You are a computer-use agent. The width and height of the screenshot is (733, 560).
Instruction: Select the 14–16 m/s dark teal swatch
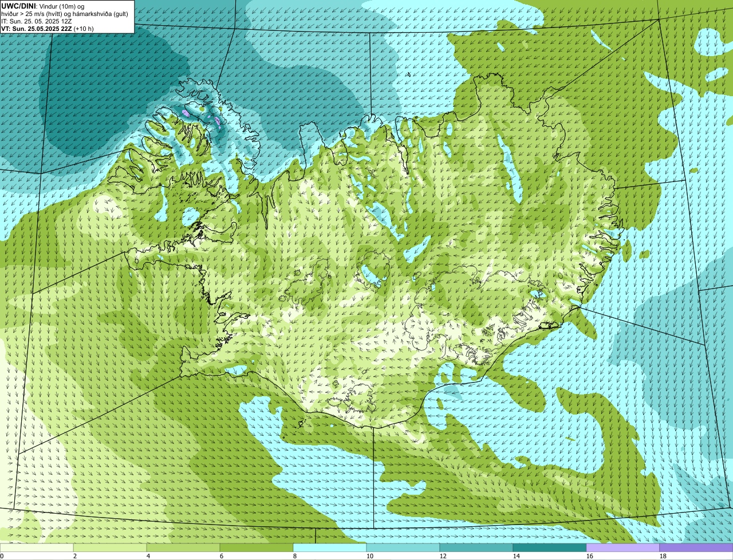click(x=550, y=547)
